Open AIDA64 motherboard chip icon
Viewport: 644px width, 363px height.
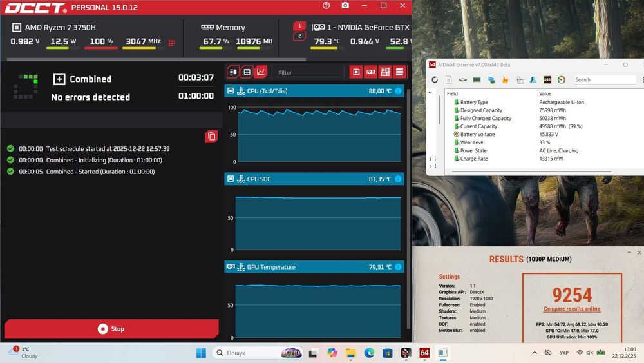pyautogui.click(x=462, y=80)
